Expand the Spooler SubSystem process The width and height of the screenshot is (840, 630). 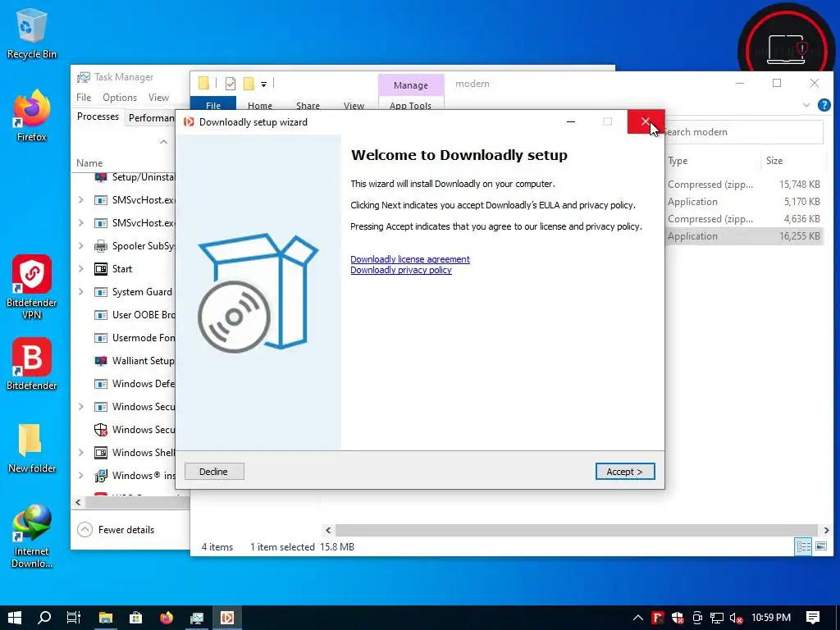pos(81,246)
